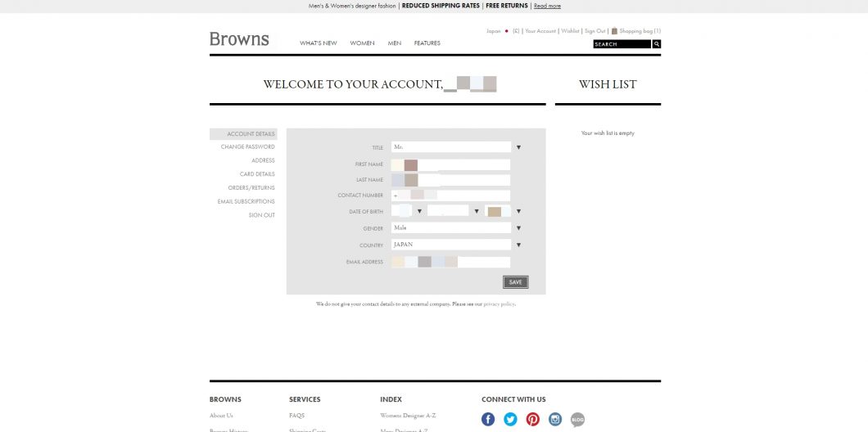Image resolution: width=868 pixels, height=432 pixels.
Task: Click the SERVICES footer heading
Action: point(305,399)
